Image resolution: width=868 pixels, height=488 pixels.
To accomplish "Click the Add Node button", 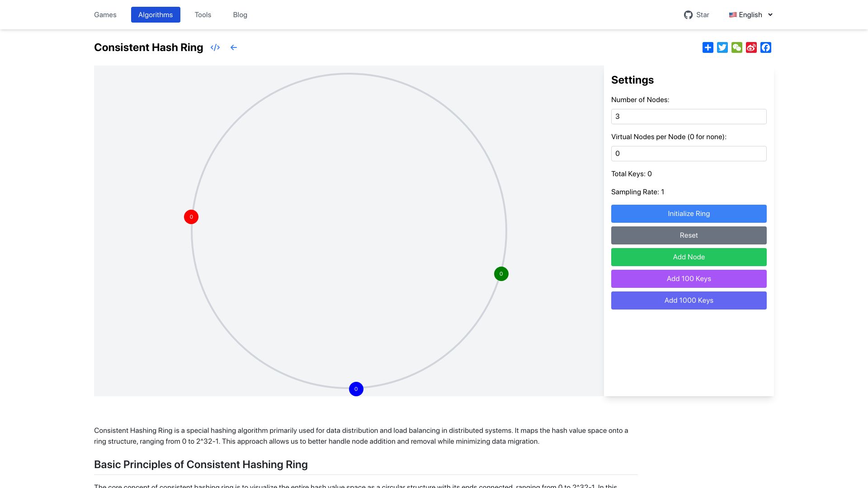I will (689, 257).
